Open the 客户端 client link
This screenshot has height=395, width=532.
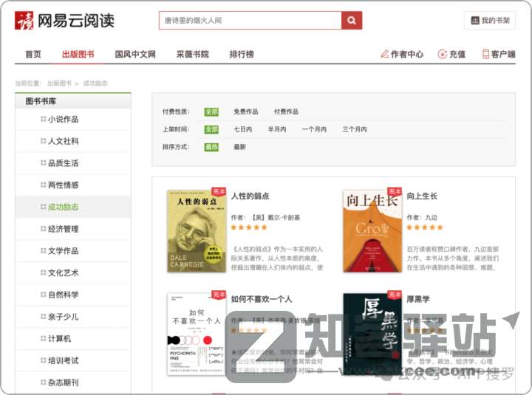pos(499,54)
